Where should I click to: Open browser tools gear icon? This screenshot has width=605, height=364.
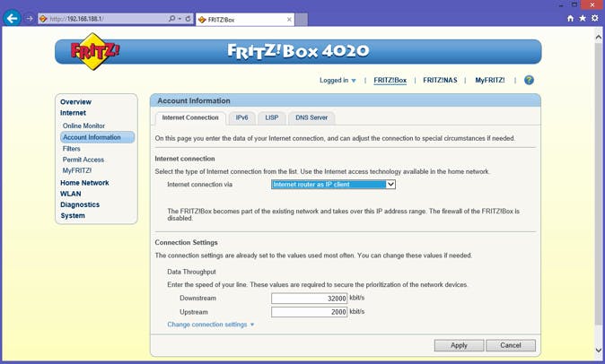594,18
